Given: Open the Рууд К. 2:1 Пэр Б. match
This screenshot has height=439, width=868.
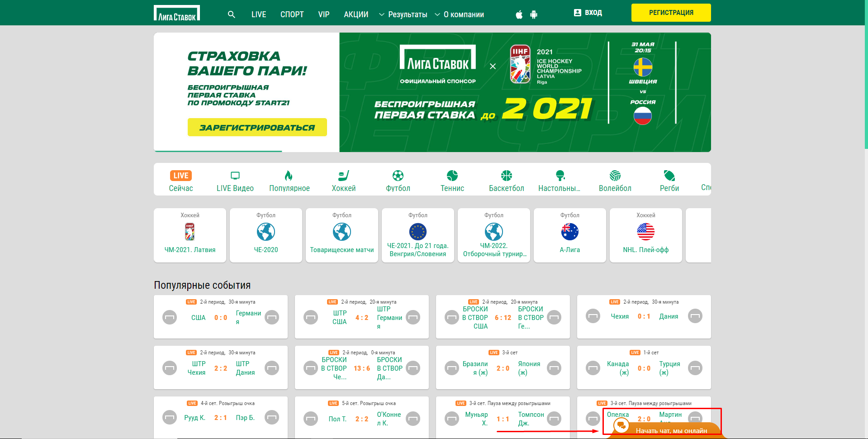Looking at the screenshot, I should (221, 418).
